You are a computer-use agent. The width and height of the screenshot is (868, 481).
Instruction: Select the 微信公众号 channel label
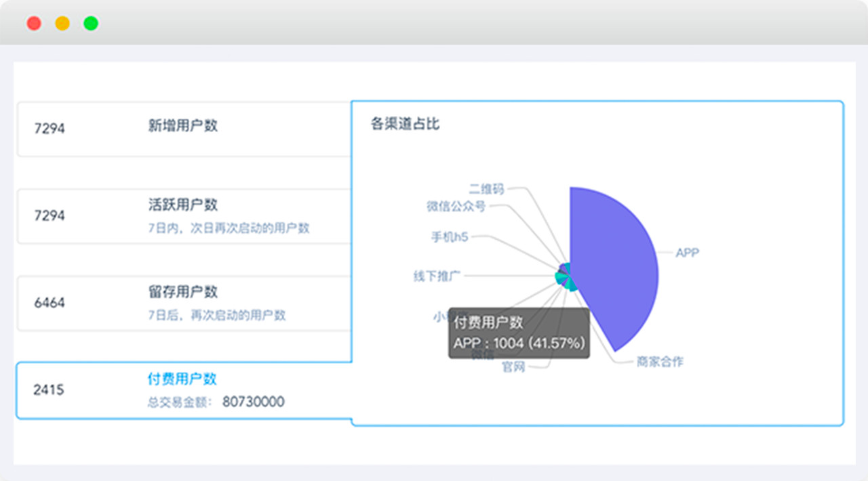456,206
